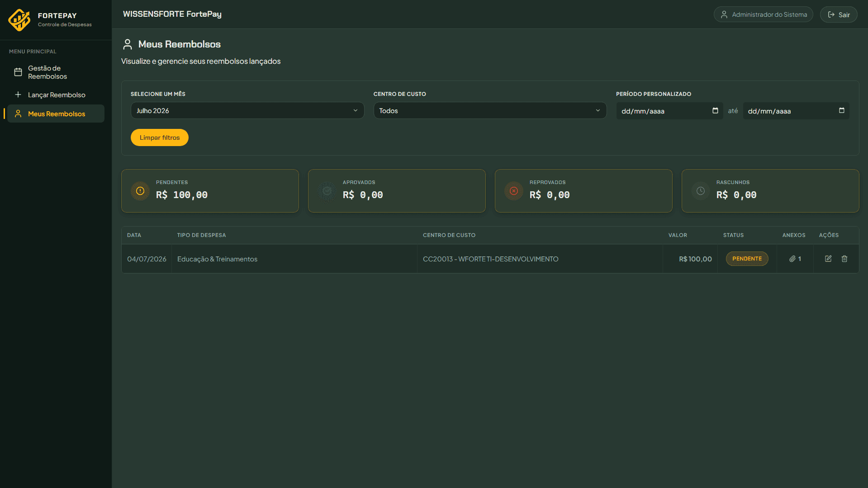Click the start date input field

669,111
